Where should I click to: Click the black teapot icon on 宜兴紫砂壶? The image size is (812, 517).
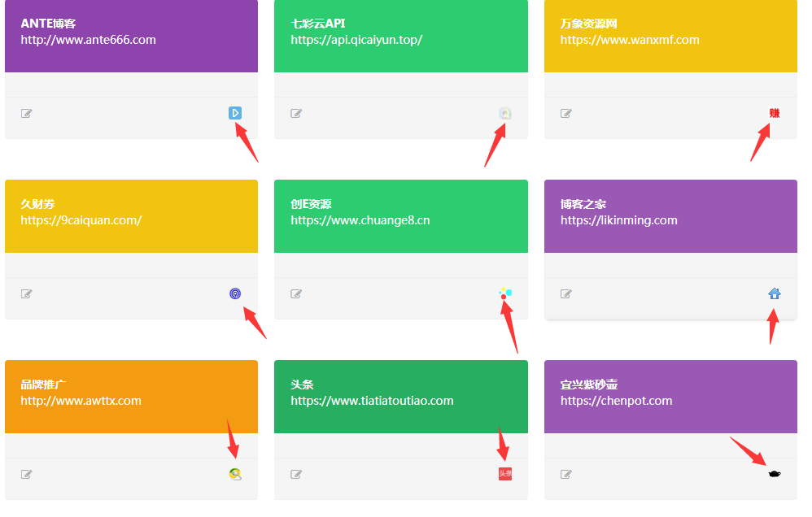click(x=775, y=474)
